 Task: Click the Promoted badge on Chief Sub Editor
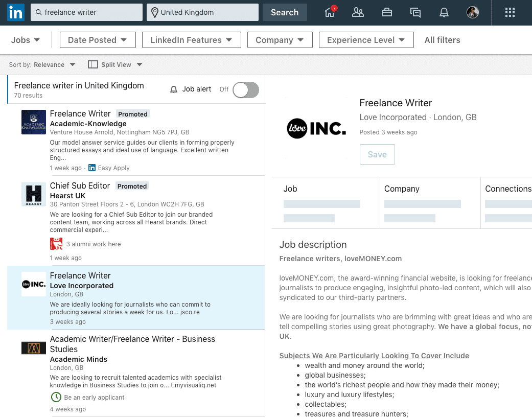(132, 186)
